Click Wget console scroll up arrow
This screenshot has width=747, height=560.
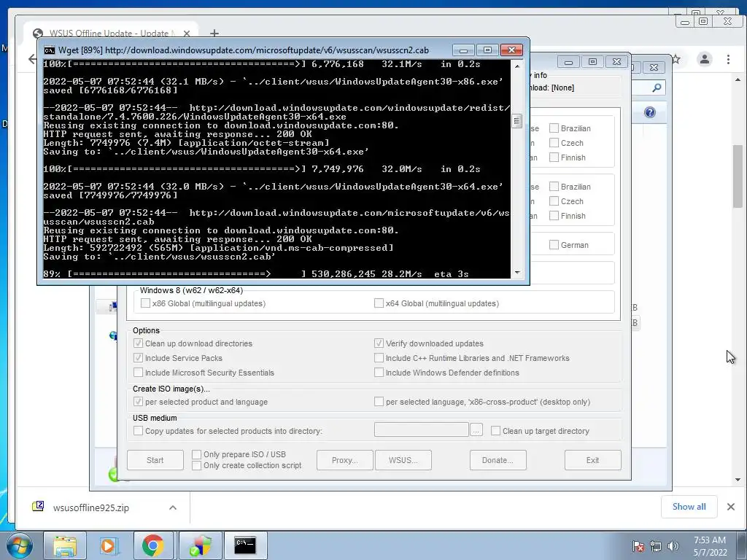(517, 66)
